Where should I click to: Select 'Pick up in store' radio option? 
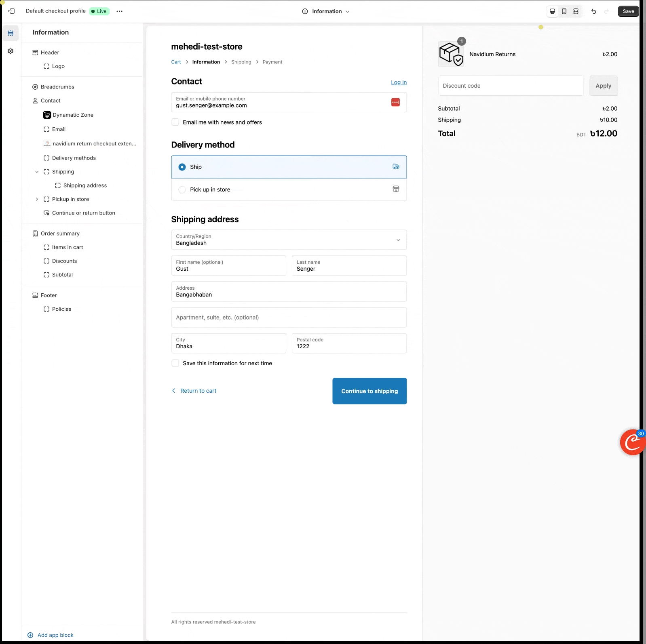click(182, 189)
